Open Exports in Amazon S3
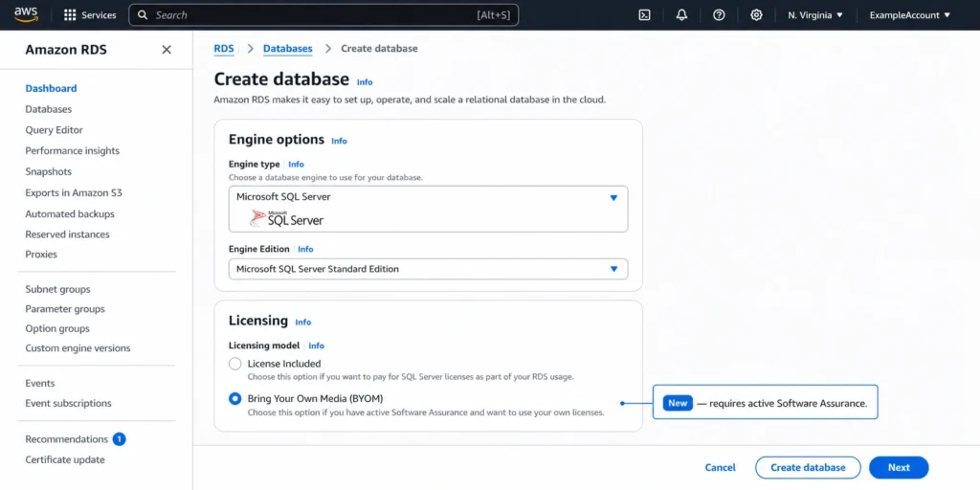 (74, 192)
